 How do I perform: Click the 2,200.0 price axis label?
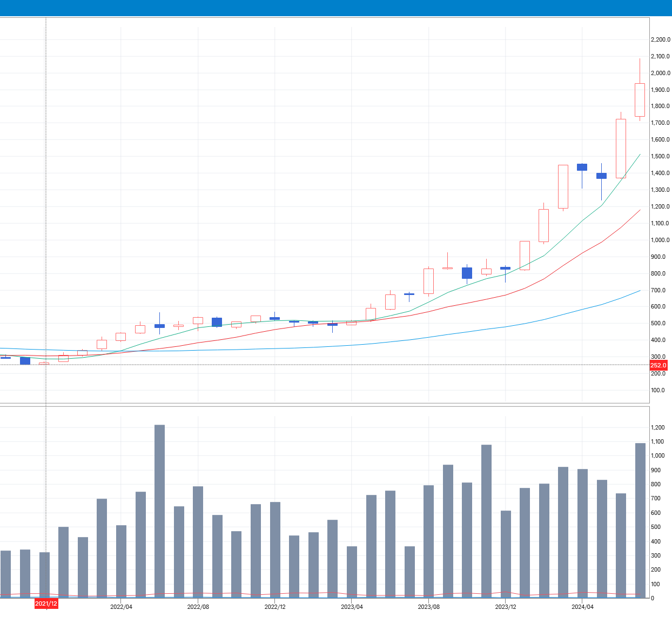[x=660, y=40]
